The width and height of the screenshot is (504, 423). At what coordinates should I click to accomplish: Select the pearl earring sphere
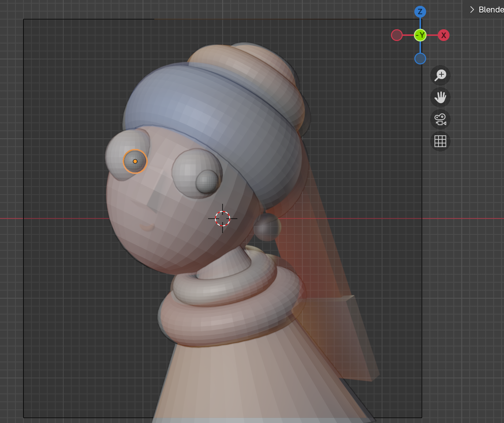coord(268,228)
